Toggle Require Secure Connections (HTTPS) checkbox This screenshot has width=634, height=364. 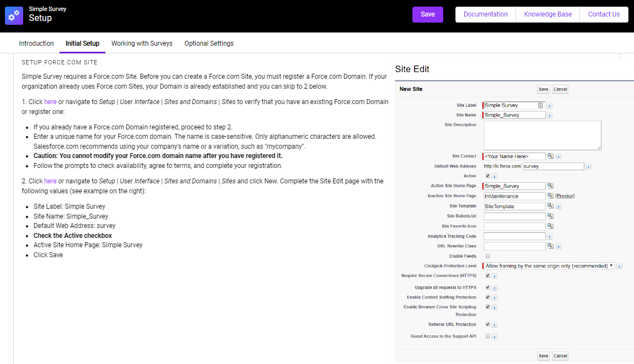point(488,275)
